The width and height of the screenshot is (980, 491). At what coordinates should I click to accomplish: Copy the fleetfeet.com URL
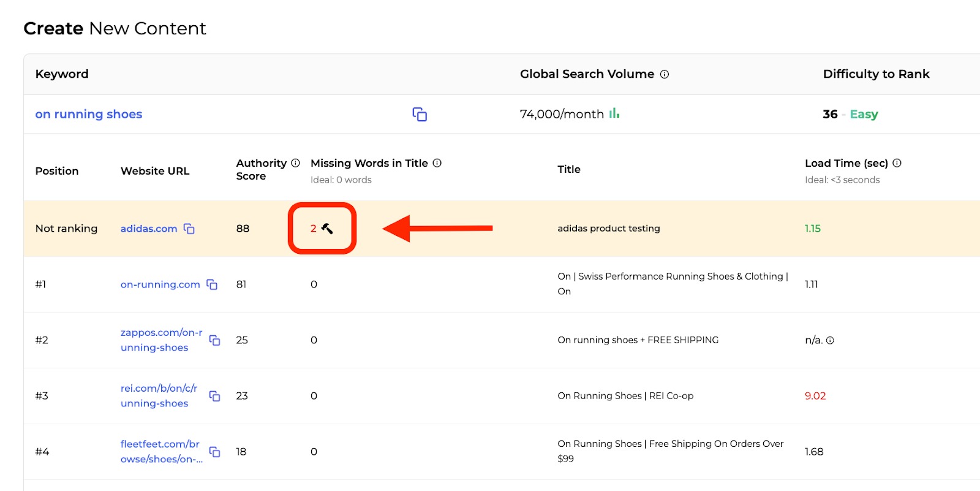(214, 452)
